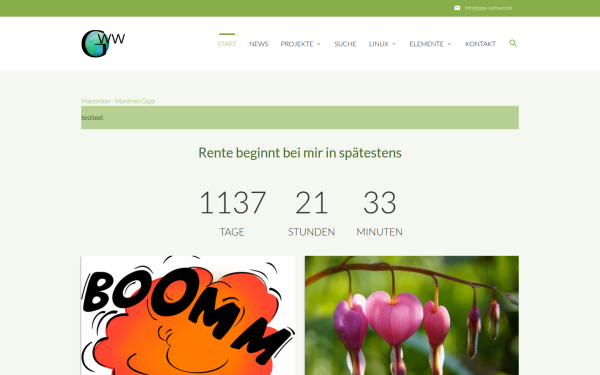
Task: Open the KONTAKT menu item
Action: click(480, 44)
